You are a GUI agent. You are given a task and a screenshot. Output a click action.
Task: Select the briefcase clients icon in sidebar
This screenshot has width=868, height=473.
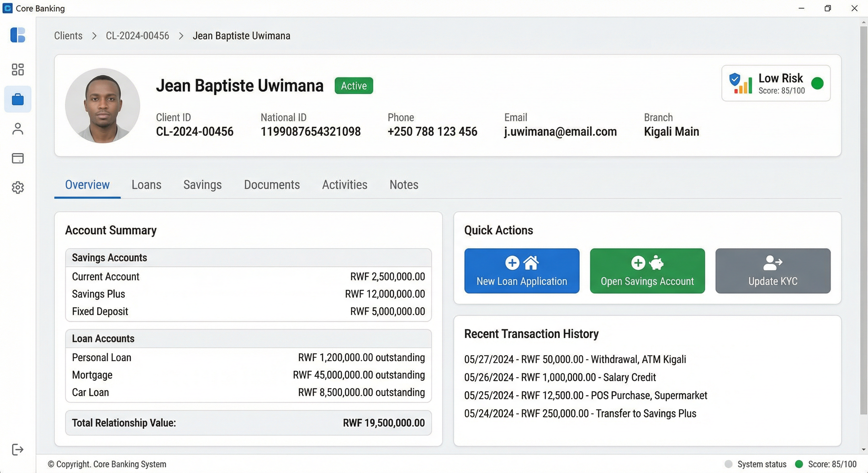click(x=18, y=99)
